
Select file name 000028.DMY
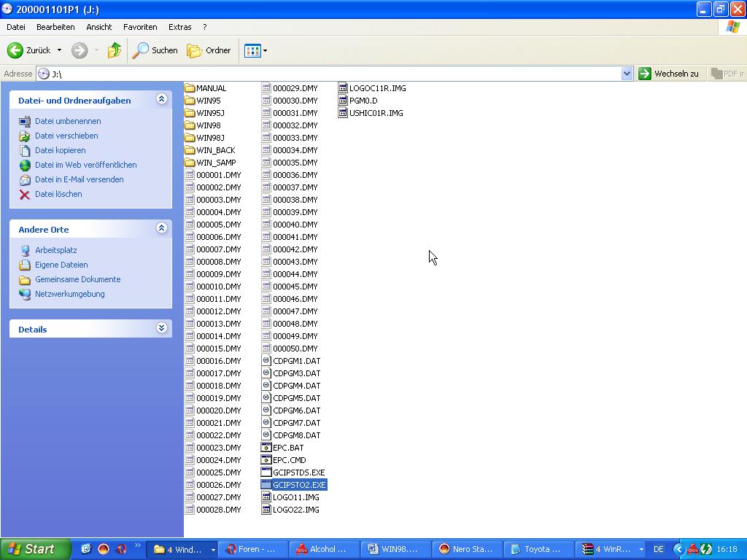pyautogui.click(x=219, y=510)
